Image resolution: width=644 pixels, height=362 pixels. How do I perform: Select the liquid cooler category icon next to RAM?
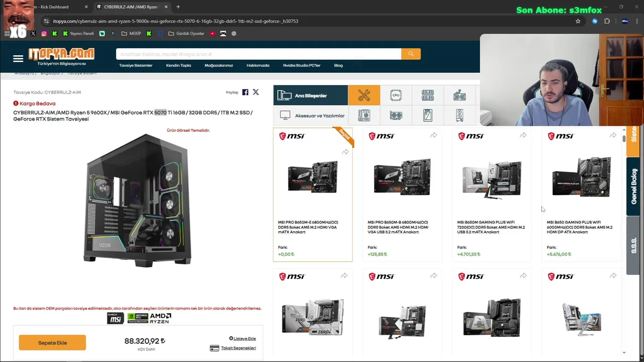coord(459,96)
